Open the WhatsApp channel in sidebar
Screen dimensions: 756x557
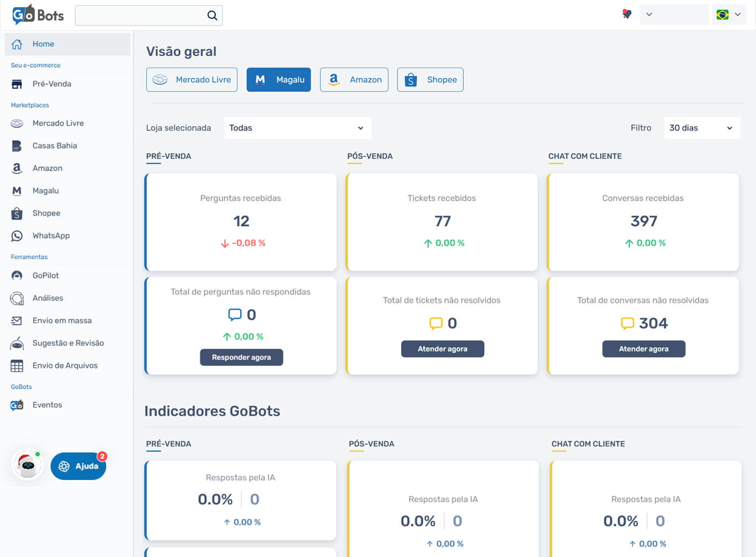click(x=50, y=235)
